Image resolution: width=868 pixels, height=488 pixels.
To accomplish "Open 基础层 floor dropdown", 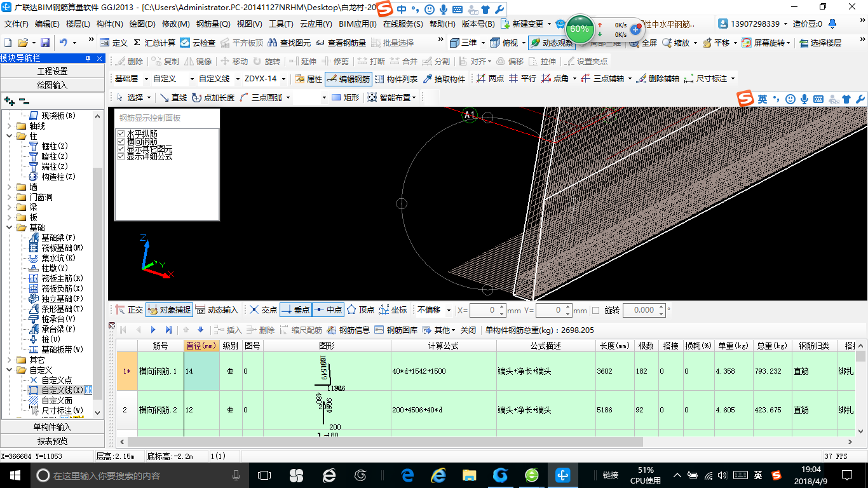I will [130, 79].
